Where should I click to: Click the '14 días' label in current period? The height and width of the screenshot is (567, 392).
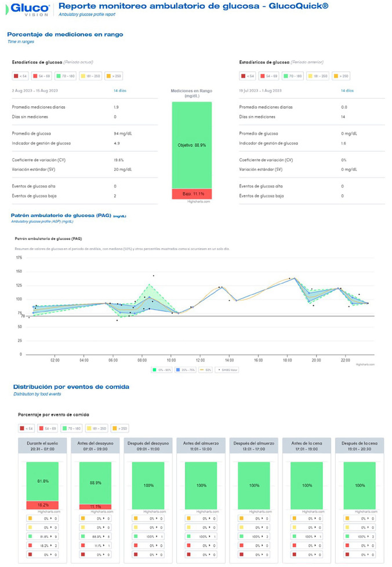click(x=119, y=91)
